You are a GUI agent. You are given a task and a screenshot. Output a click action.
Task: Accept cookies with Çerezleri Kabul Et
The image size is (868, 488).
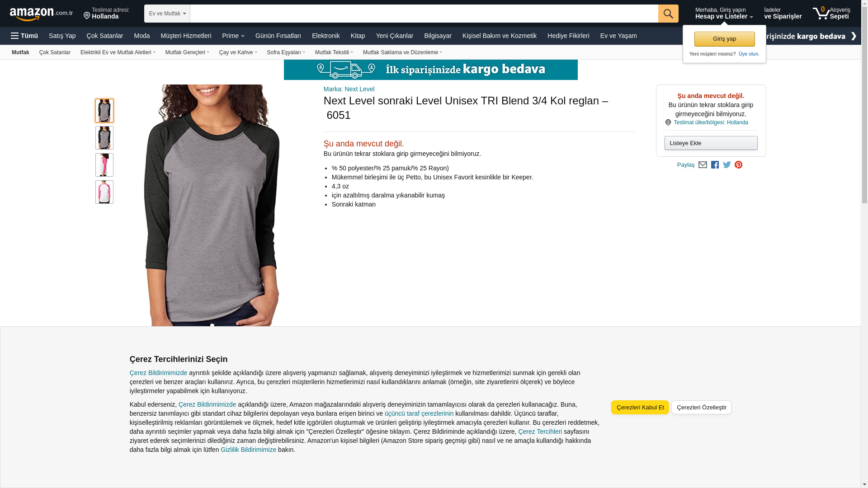coord(640,407)
